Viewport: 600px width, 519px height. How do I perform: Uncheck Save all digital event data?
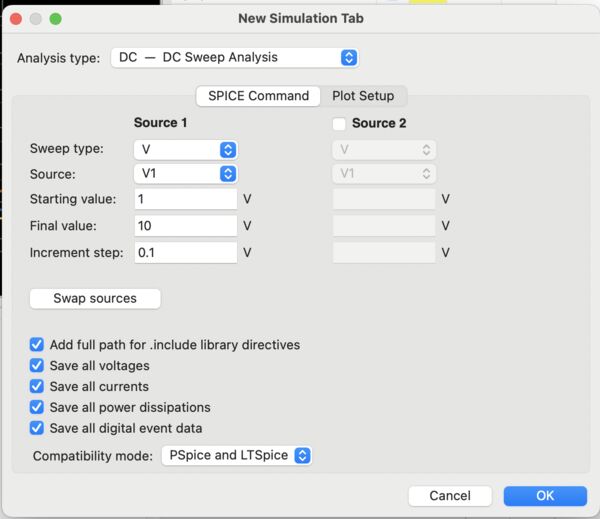[37, 428]
